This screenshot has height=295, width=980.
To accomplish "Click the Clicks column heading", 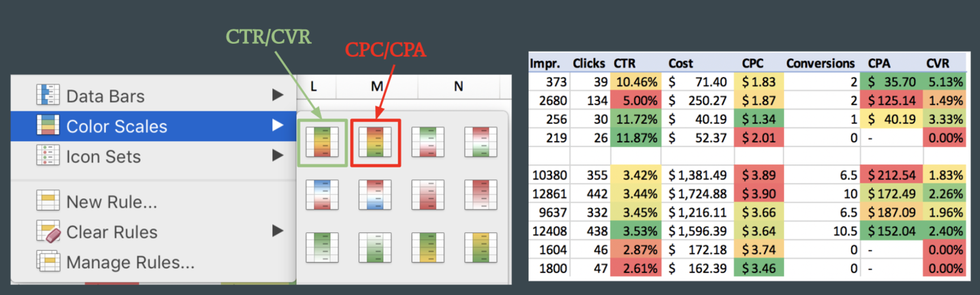I will pos(590,63).
